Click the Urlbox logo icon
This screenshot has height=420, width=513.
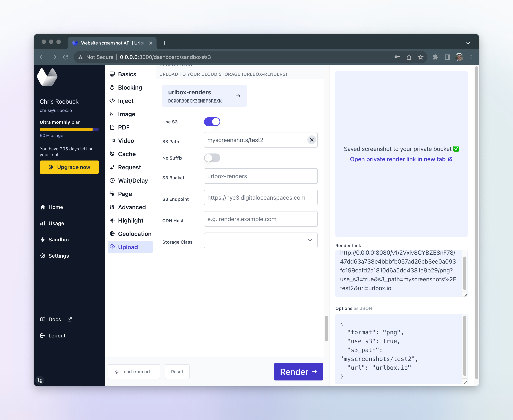(x=47, y=77)
